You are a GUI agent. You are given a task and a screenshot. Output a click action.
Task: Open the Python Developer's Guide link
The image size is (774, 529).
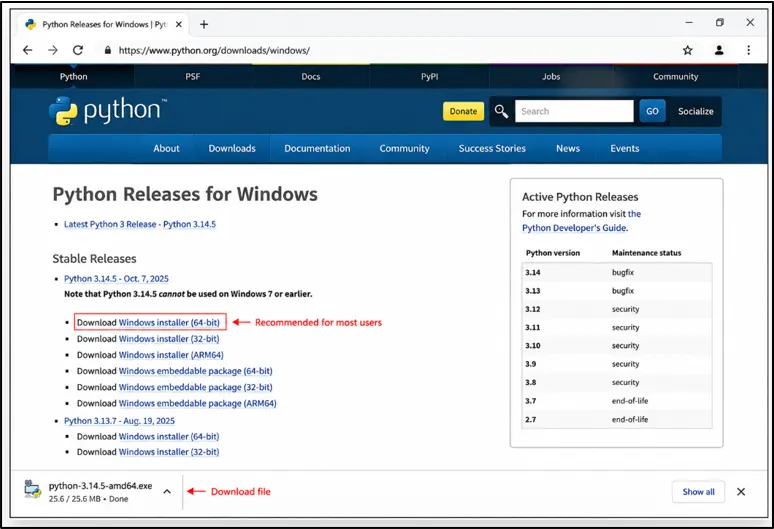click(x=576, y=228)
